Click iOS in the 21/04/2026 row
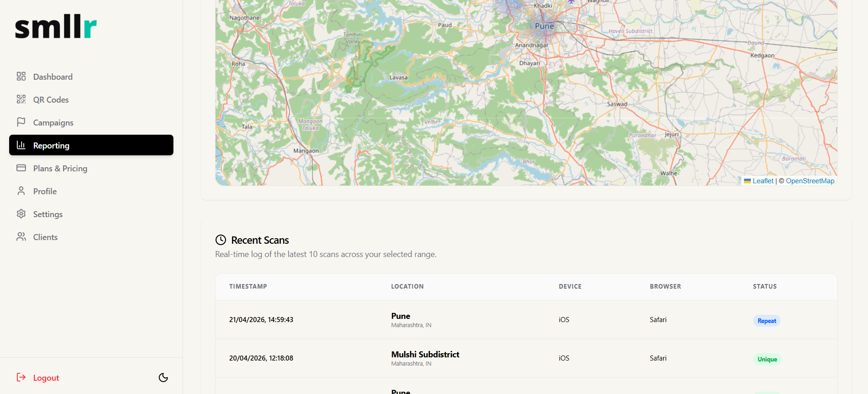 click(x=564, y=320)
